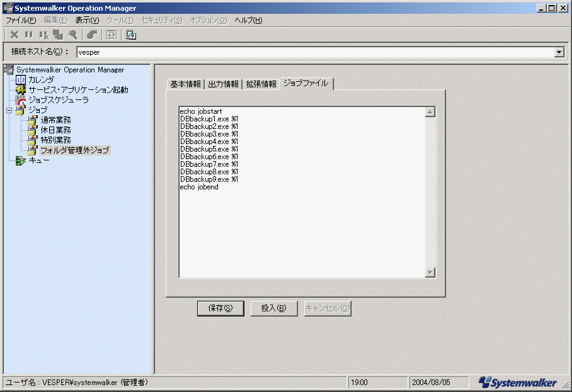Click the title bar application icon

point(8,8)
